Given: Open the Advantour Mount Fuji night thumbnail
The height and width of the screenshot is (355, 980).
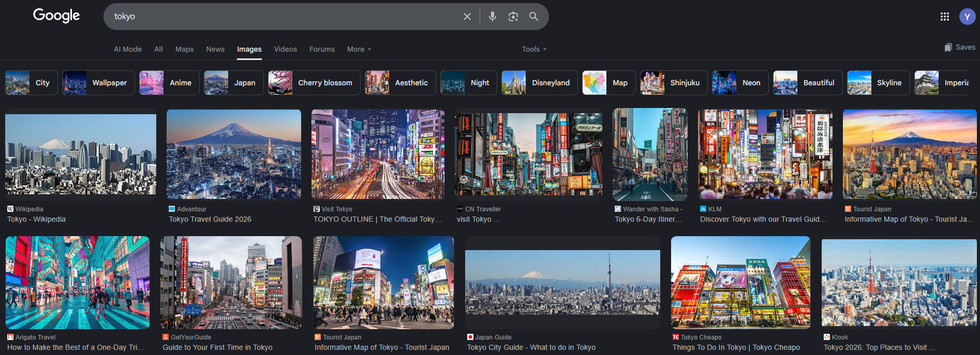Looking at the screenshot, I should coord(234,154).
